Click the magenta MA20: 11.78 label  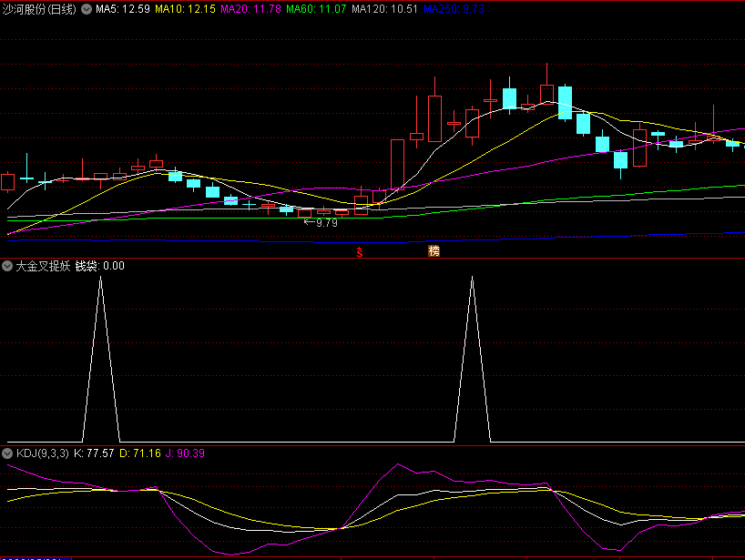click(250, 9)
